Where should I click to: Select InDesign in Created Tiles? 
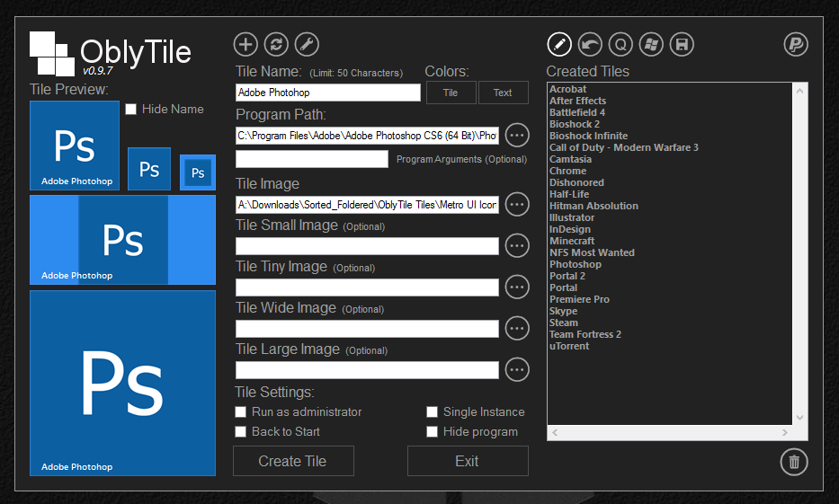570,229
